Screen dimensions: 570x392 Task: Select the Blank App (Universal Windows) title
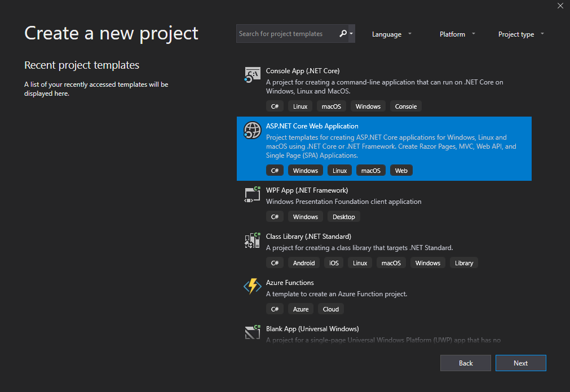pyautogui.click(x=312, y=329)
